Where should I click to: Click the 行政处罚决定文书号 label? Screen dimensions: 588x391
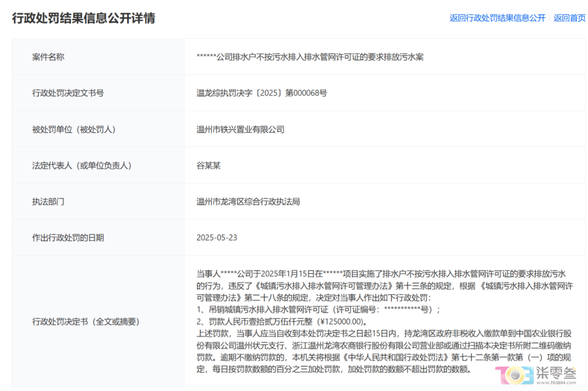click(x=68, y=93)
